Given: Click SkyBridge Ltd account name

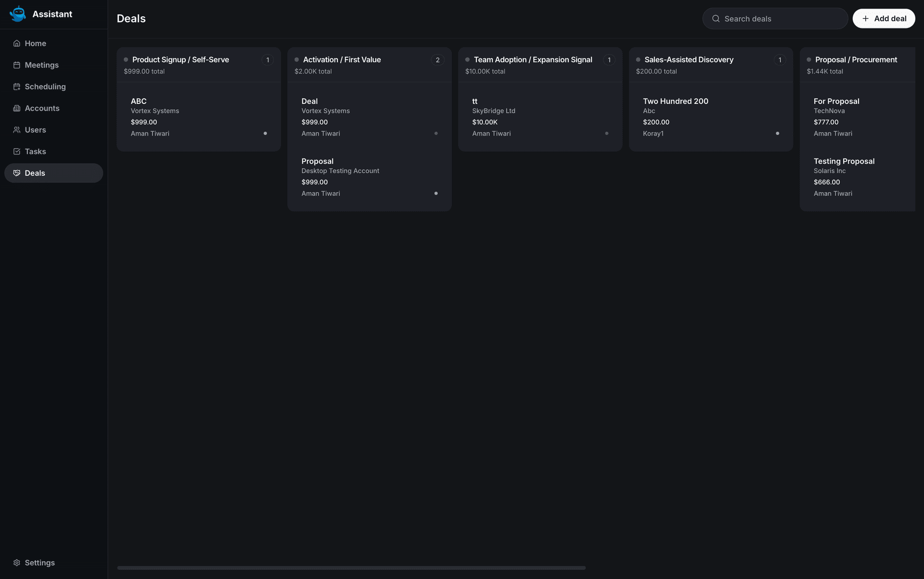Looking at the screenshot, I should [x=494, y=111].
